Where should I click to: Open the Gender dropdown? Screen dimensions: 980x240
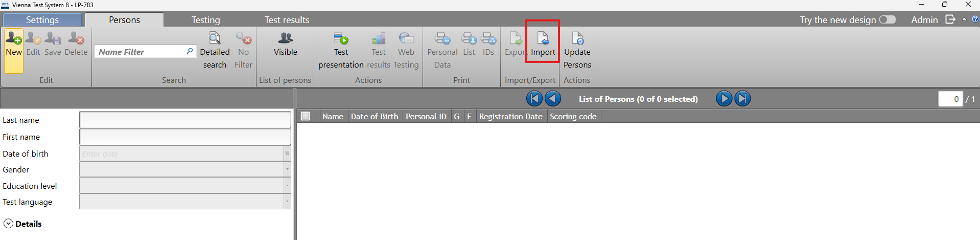coord(287,169)
